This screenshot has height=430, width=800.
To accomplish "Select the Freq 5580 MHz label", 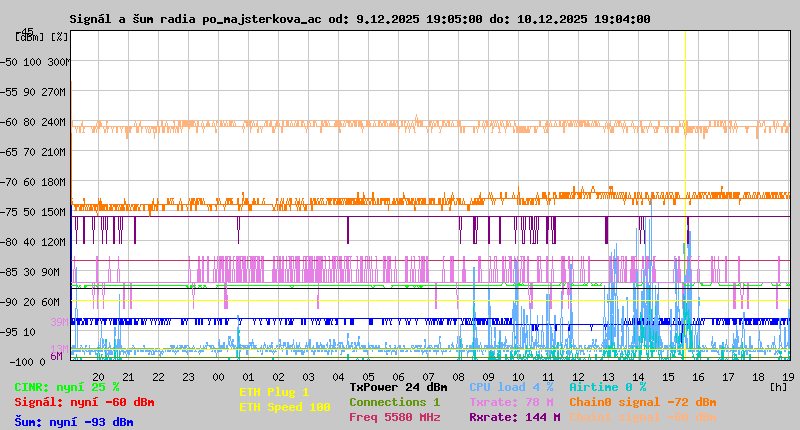I will tap(394, 417).
